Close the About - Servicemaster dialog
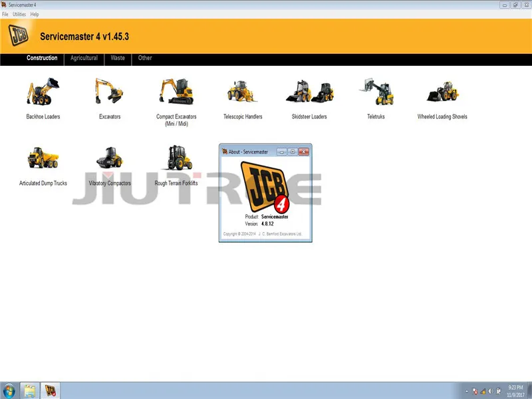Viewport: 532px width, 399px height. [304, 152]
